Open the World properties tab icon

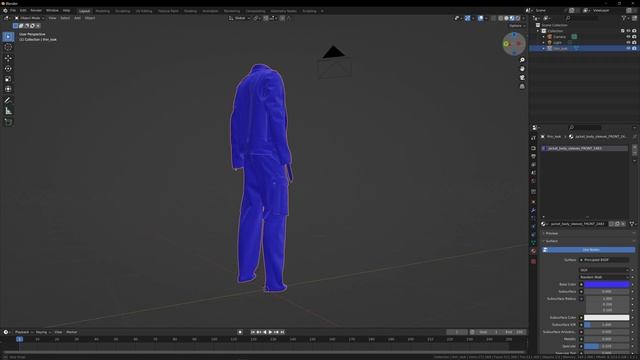(x=533, y=181)
